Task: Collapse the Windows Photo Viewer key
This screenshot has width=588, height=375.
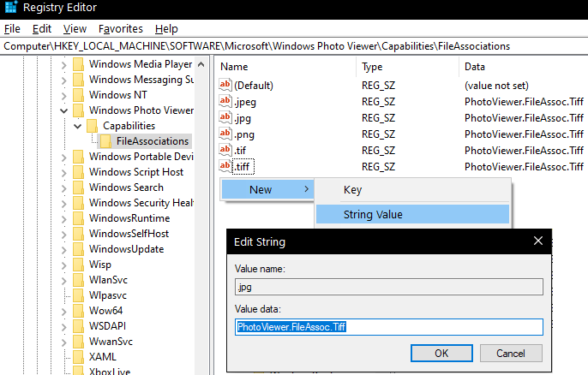Action: [63, 110]
